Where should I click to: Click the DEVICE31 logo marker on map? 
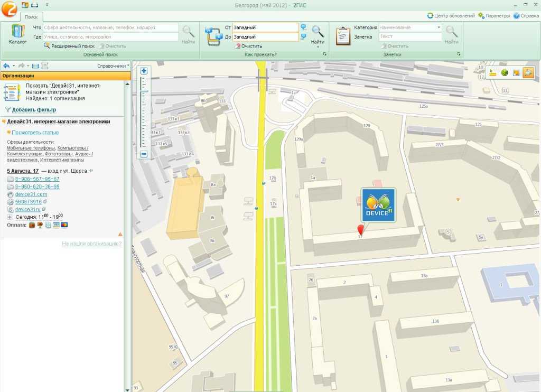coord(378,206)
